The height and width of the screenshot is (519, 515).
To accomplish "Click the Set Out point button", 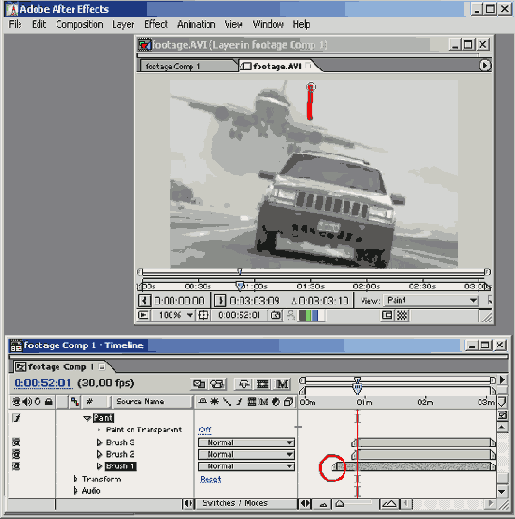I will 220,301.
